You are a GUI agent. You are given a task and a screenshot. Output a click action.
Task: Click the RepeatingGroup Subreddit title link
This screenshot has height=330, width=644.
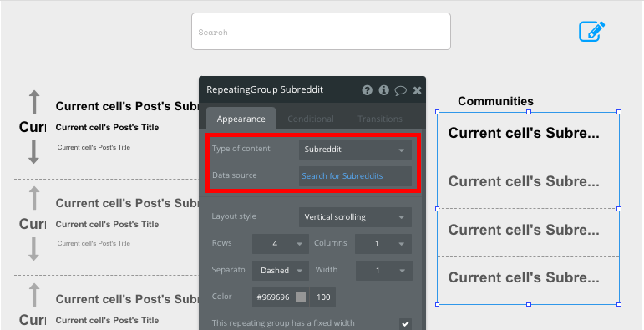265,89
